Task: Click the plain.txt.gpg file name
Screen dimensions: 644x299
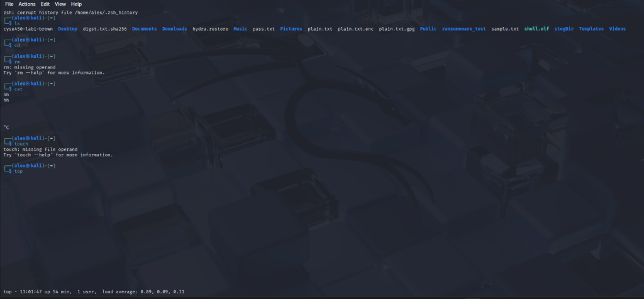Action: click(x=397, y=29)
